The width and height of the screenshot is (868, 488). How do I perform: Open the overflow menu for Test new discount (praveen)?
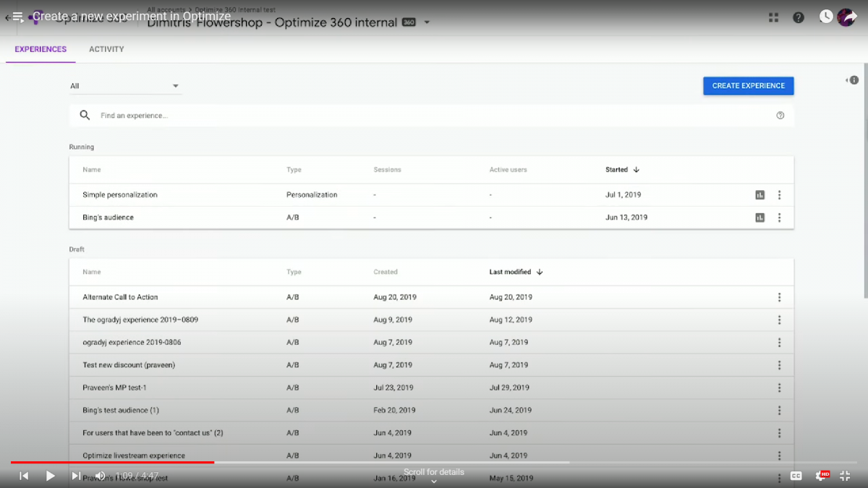[780, 364]
